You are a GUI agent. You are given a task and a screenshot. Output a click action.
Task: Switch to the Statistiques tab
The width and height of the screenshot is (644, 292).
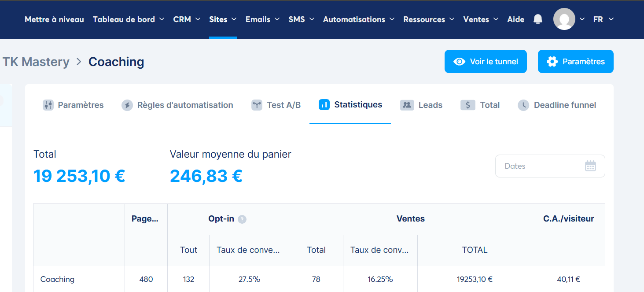(x=350, y=105)
